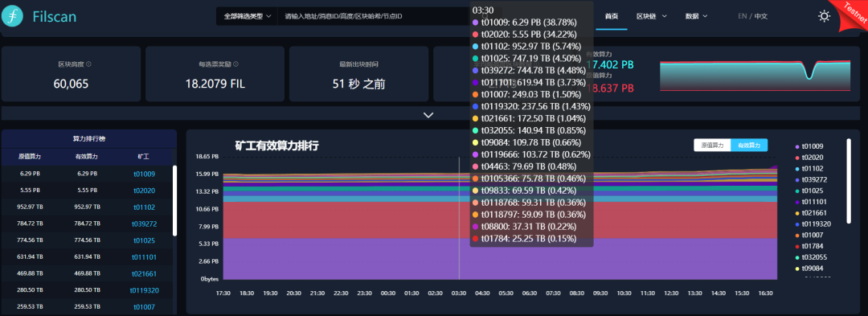The height and width of the screenshot is (316, 868).
Task: Click the ranking table scrollbar
Action: click(x=175, y=201)
